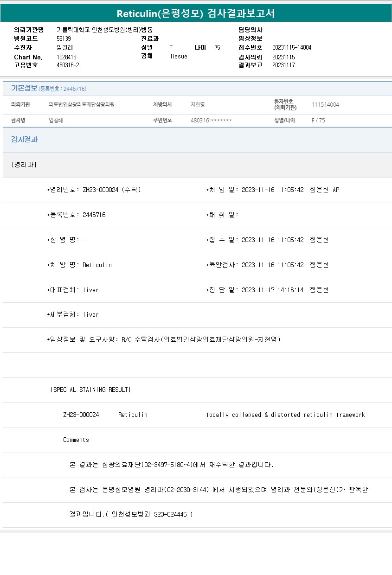Screen dimensions: 392x575
Task: Click the 처방명 Reticulin line
Action: 79,265
